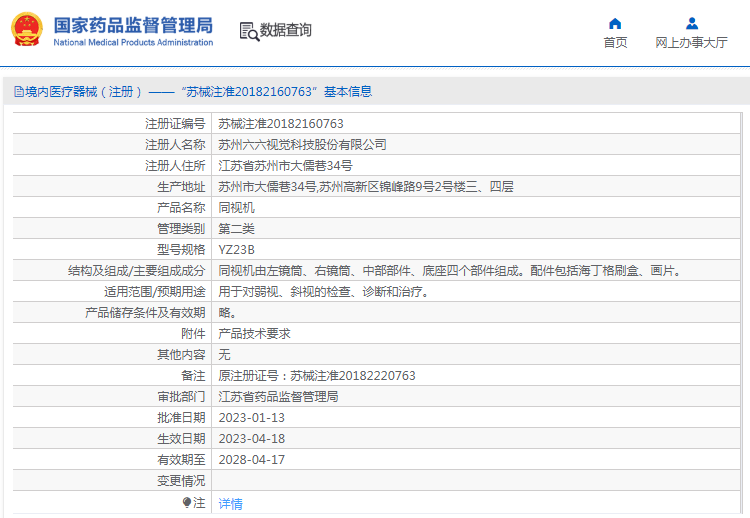
Task: Click the registration number 苏械注准20182160763 cell
Action: click(281, 124)
